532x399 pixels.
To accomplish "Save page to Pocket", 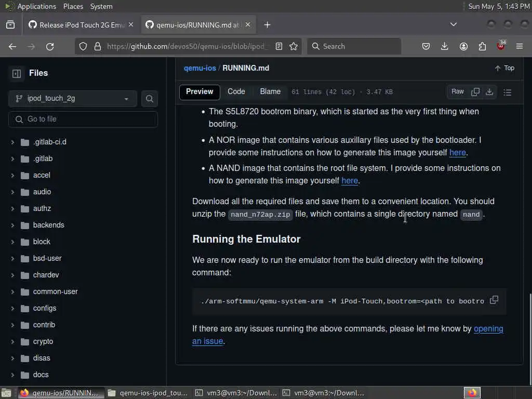I will (x=426, y=46).
